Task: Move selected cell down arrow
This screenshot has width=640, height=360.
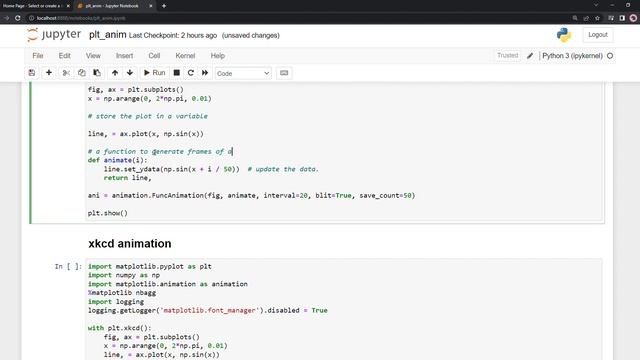Action: [x=130, y=73]
